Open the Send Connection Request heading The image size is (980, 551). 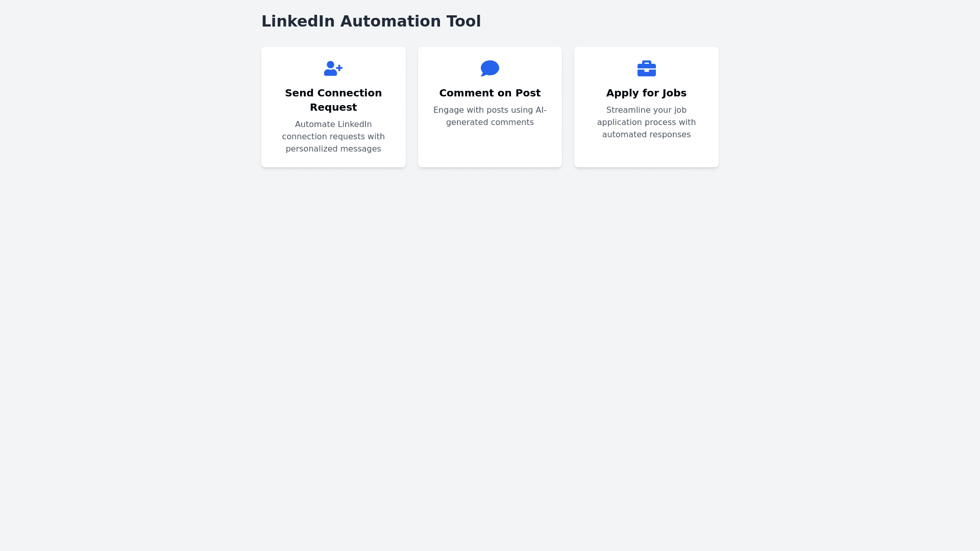click(333, 93)
